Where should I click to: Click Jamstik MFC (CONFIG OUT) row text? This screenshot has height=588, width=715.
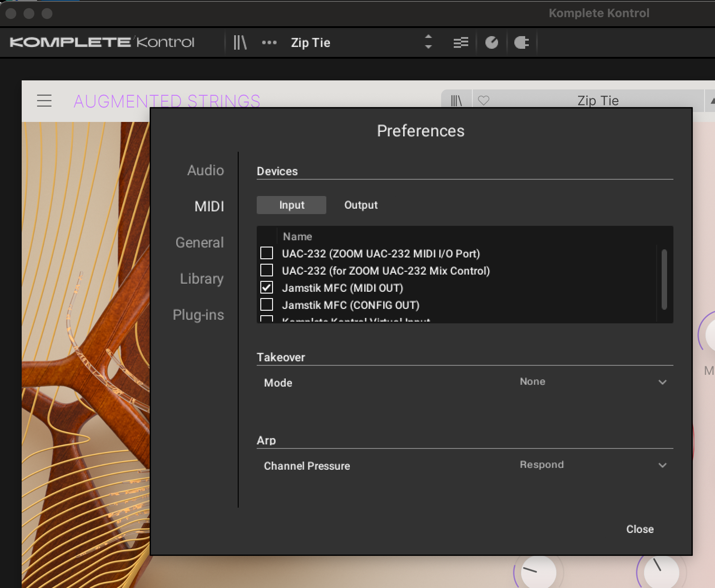click(351, 305)
